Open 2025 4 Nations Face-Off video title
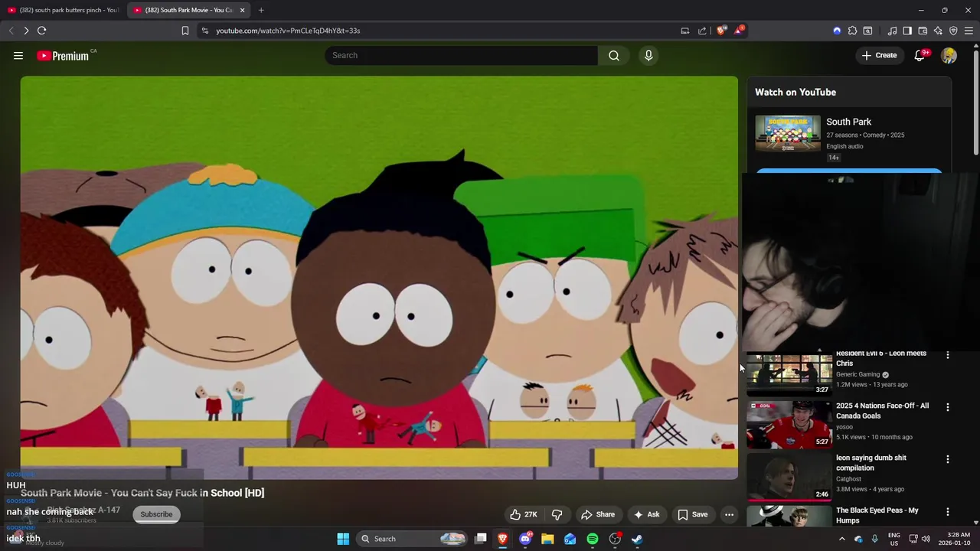This screenshot has height=551, width=980. point(882,411)
